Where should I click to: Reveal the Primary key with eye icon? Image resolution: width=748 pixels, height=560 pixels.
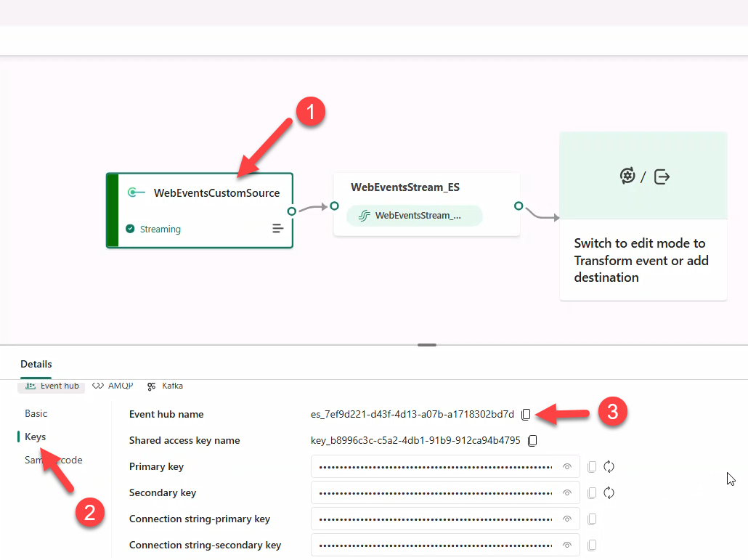coord(567,467)
